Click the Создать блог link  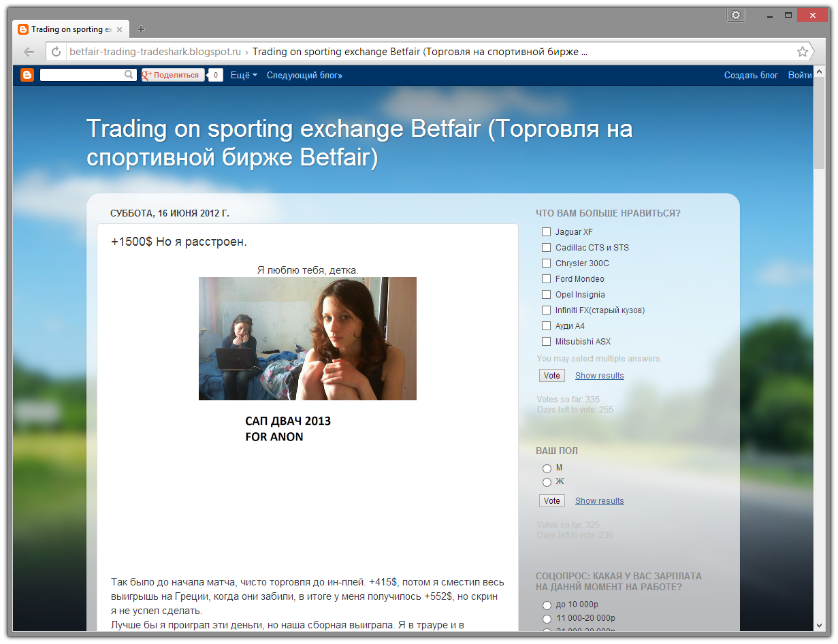click(x=751, y=76)
